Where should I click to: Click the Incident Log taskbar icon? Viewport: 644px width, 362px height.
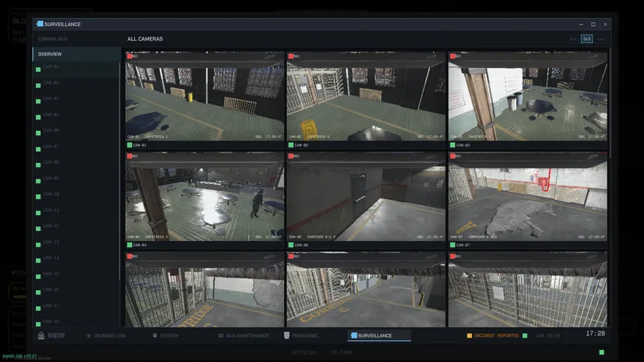pos(88,336)
